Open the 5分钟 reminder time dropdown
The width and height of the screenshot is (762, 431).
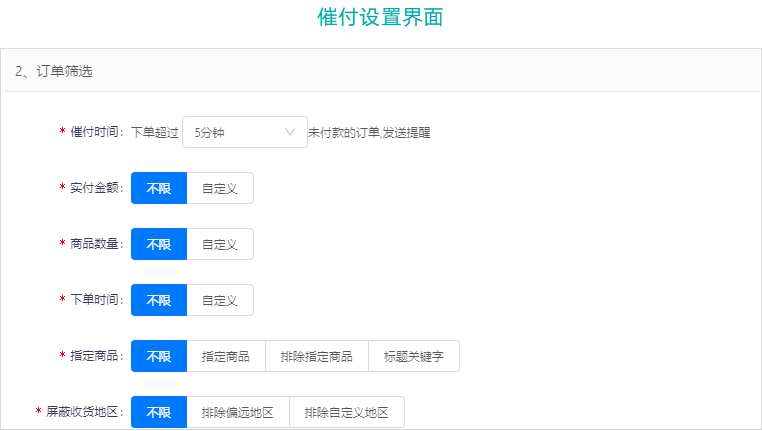tap(245, 132)
